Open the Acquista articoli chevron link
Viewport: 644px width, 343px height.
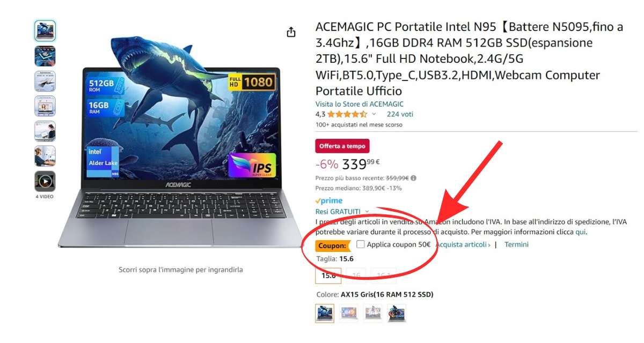pos(463,244)
